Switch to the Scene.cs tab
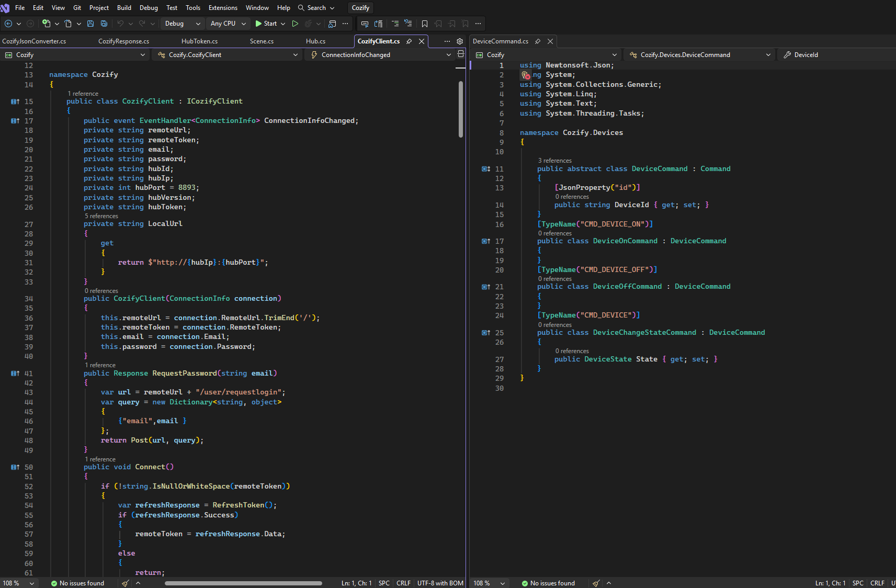The image size is (896, 588). point(262,41)
